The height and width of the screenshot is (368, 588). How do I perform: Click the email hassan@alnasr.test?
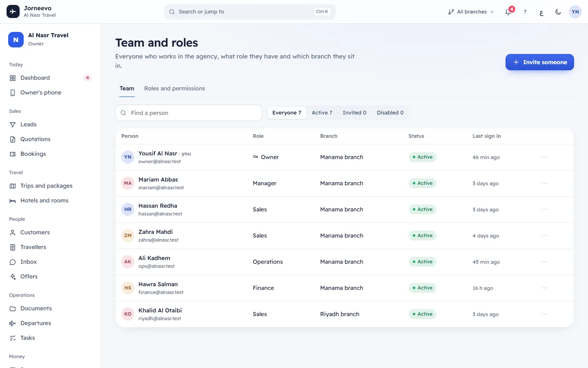tap(160, 214)
